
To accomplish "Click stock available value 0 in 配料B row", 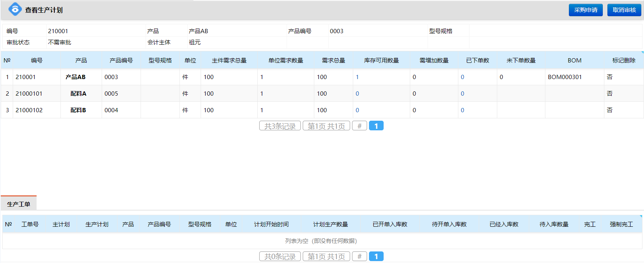I will pyautogui.click(x=357, y=110).
